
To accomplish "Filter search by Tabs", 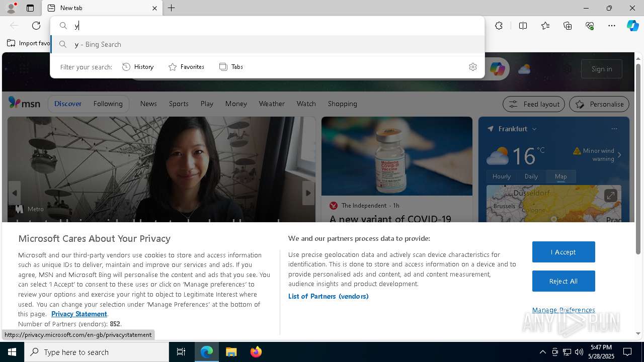I will (x=231, y=67).
